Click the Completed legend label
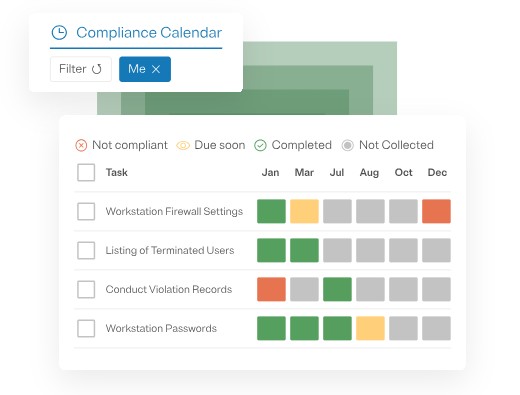Screen dimensions: 520x395 pos(302,145)
